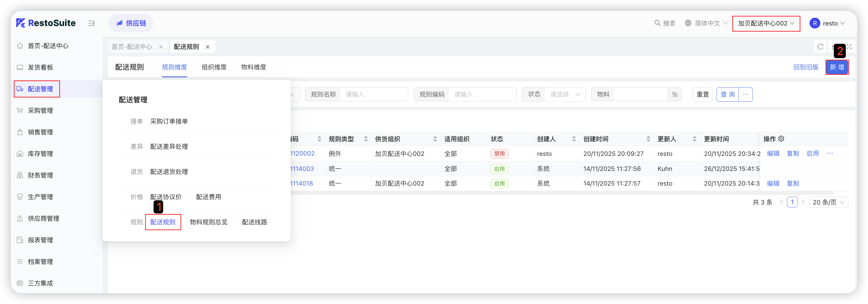Open more actions for first row

pos(830,153)
